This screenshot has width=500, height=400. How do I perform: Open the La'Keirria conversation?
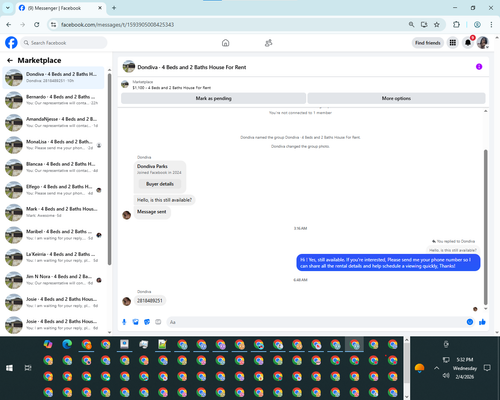tap(53, 257)
